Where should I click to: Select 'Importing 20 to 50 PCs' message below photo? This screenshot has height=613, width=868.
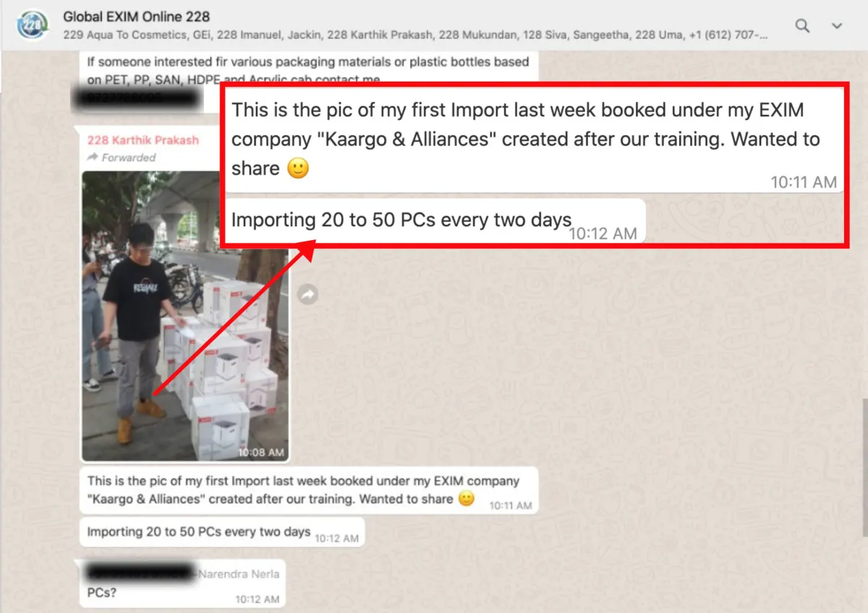[222, 533]
